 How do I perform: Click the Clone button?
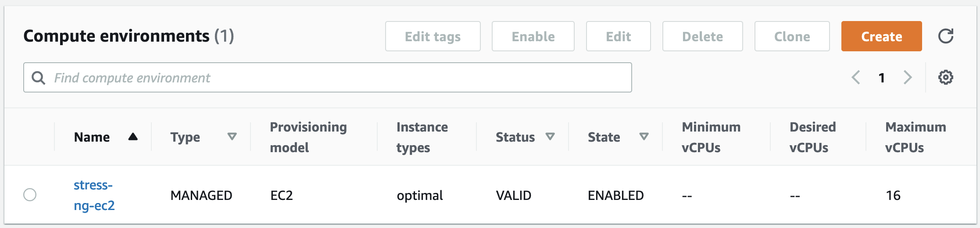pos(792,36)
